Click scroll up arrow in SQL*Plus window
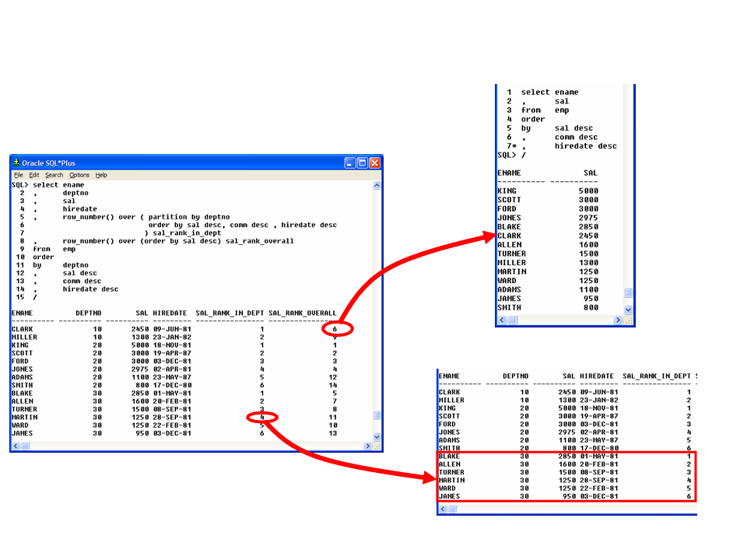The width and height of the screenshot is (747, 560). [377, 186]
